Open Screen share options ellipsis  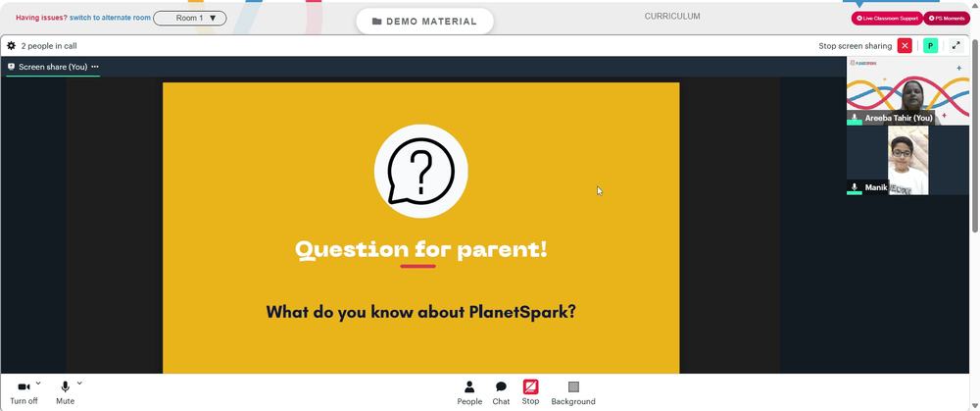coord(95,67)
